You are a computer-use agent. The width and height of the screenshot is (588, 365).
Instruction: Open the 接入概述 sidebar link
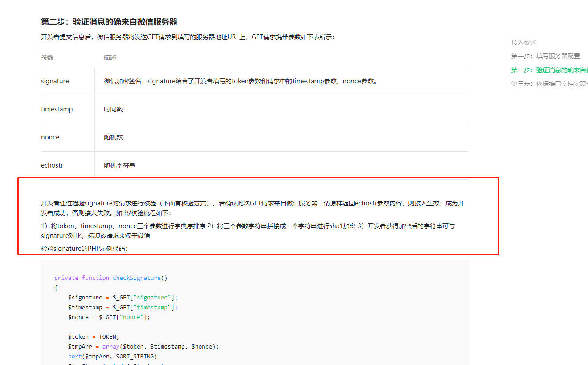pos(524,43)
